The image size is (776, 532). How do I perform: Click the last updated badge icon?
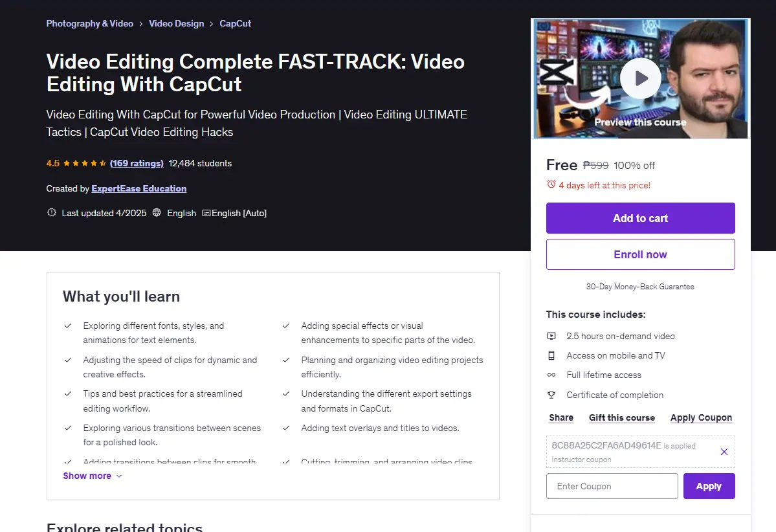(52, 213)
